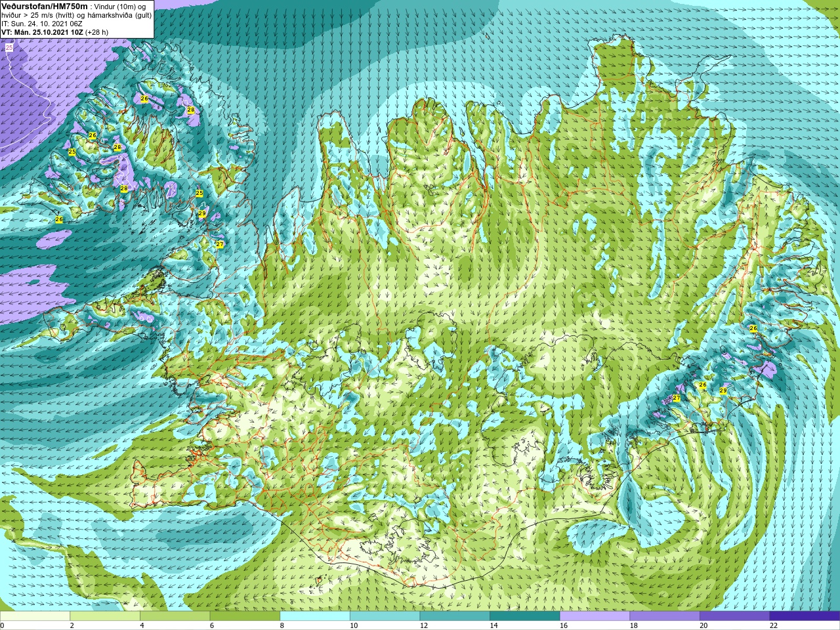Choose the 20–22 m/s violet legend swatch
Screen dimensions: 840x630
735,616
